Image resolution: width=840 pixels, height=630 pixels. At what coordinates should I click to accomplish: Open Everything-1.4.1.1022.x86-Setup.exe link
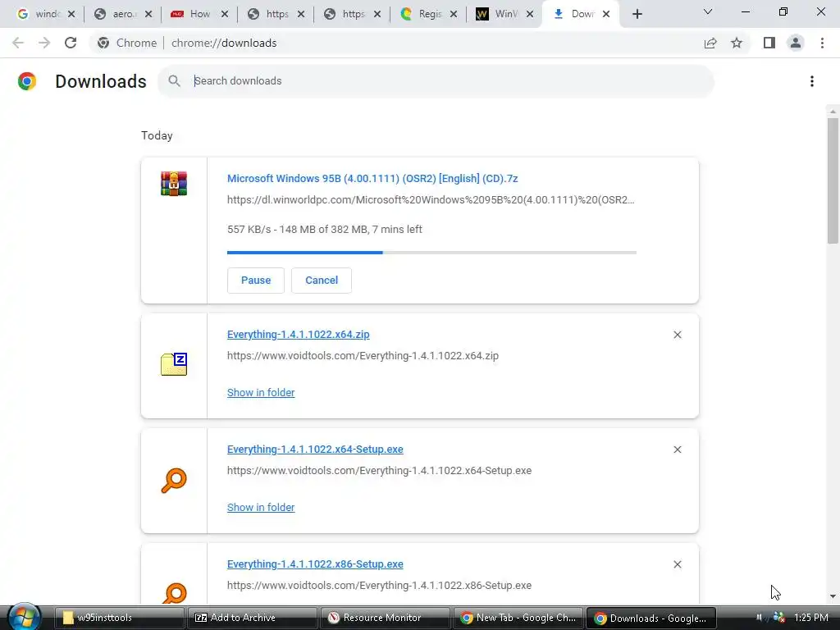pos(315,564)
